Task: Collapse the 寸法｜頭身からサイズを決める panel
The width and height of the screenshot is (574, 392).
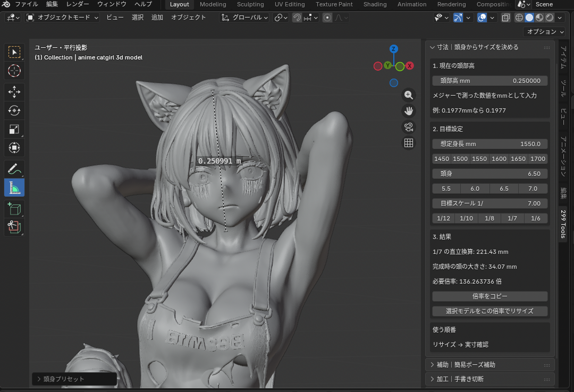Action: click(x=432, y=47)
